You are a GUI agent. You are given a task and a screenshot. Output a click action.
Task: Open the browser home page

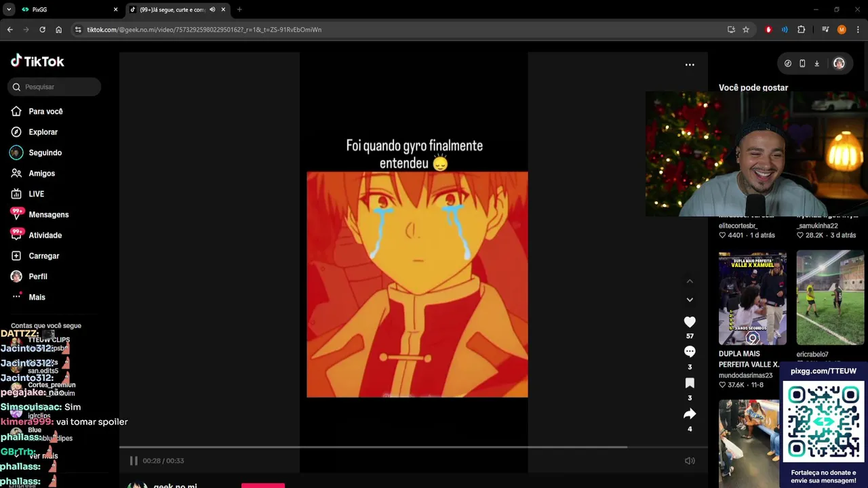(x=58, y=30)
